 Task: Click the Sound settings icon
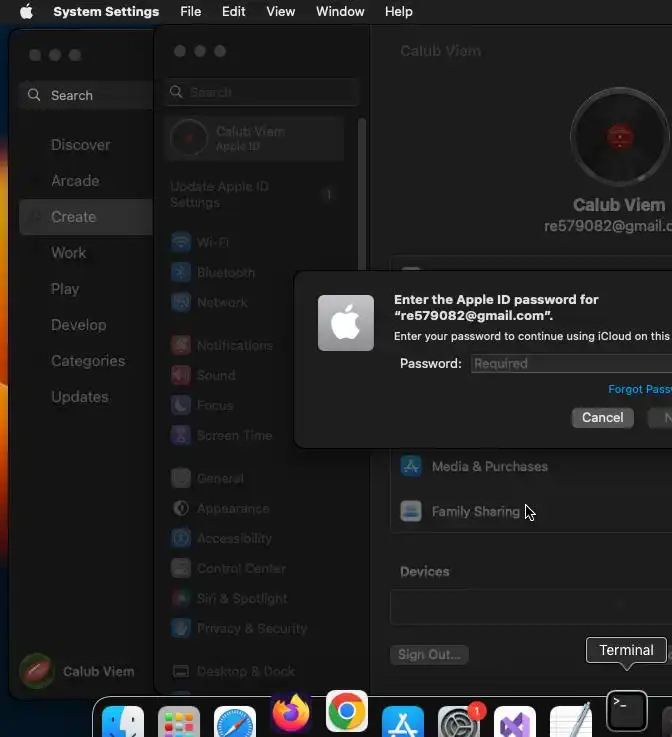181,376
